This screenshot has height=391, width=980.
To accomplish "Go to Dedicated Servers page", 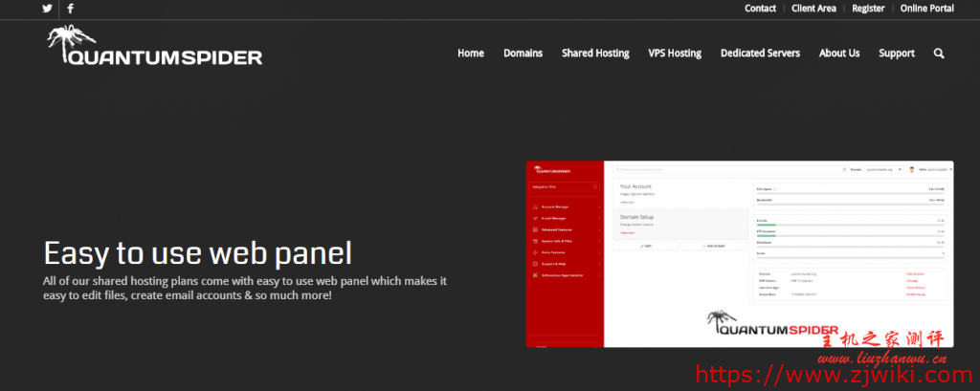I will [x=760, y=54].
